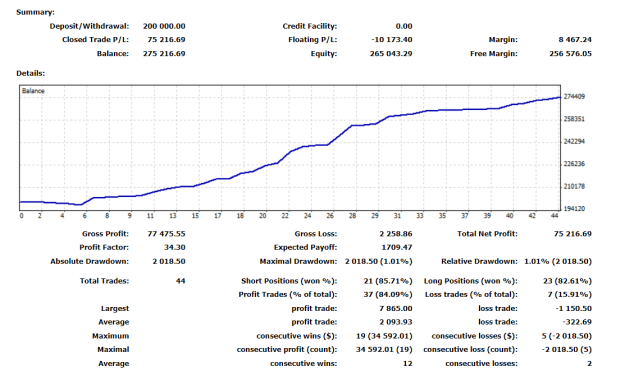The height and width of the screenshot is (371, 625).
Task: Click the Expected Payoff label
Action: point(305,247)
